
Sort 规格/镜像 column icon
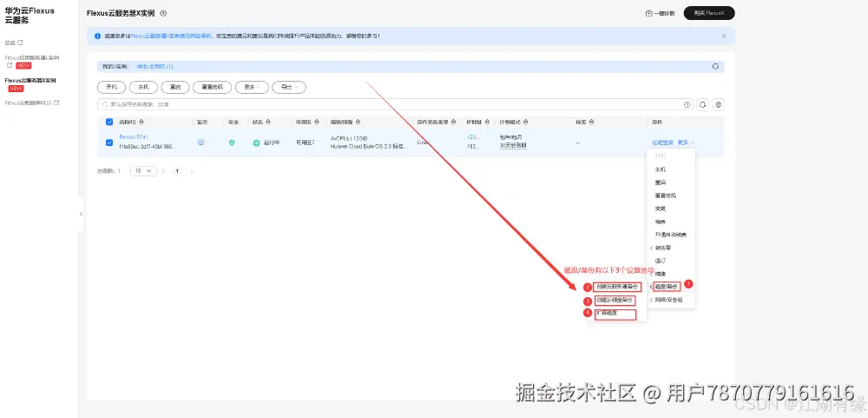(358, 122)
